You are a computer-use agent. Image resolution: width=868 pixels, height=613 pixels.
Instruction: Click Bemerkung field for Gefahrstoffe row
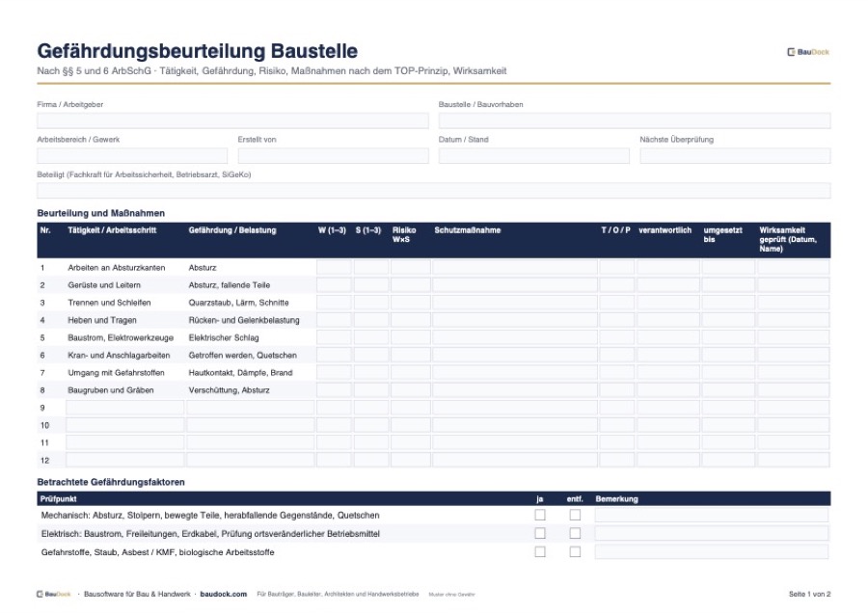[x=712, y=552]
